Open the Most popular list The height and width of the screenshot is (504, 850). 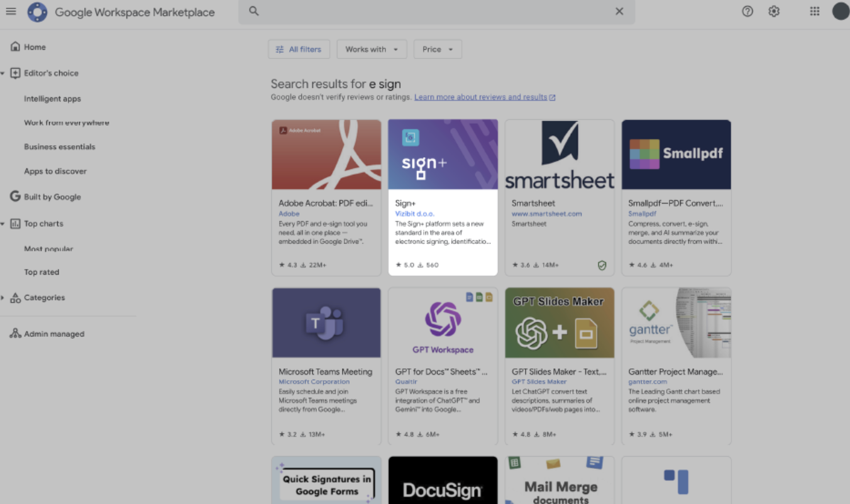click(x=48, y=249)
